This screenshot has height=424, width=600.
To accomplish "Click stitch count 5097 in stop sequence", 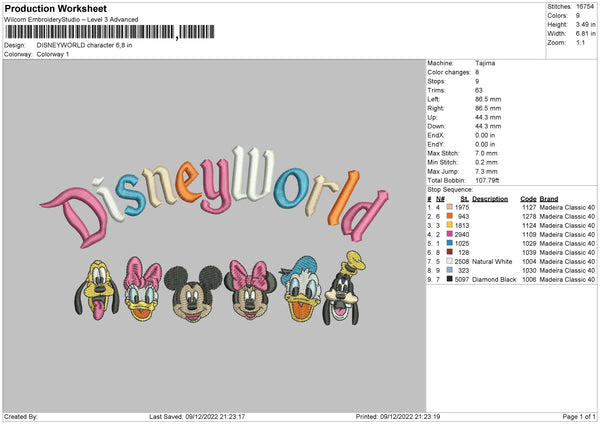I will [x=462, y=280].
